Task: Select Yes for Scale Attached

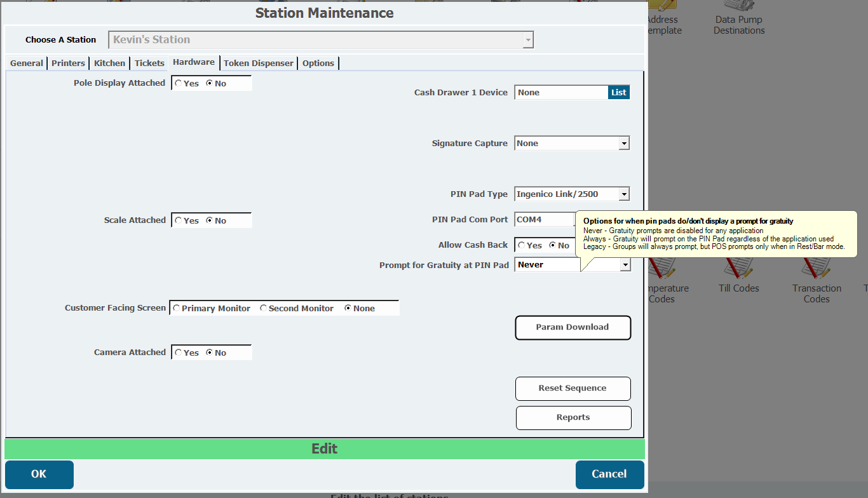Action: 179,220
